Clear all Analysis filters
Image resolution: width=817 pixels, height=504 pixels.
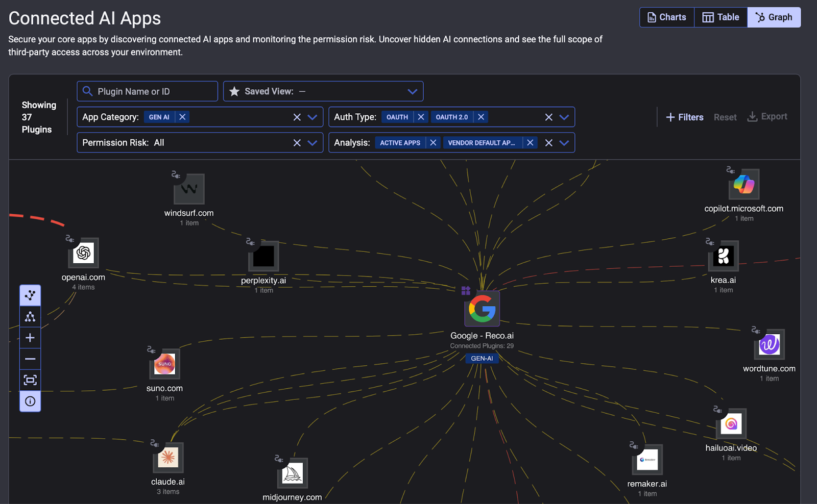548,143
